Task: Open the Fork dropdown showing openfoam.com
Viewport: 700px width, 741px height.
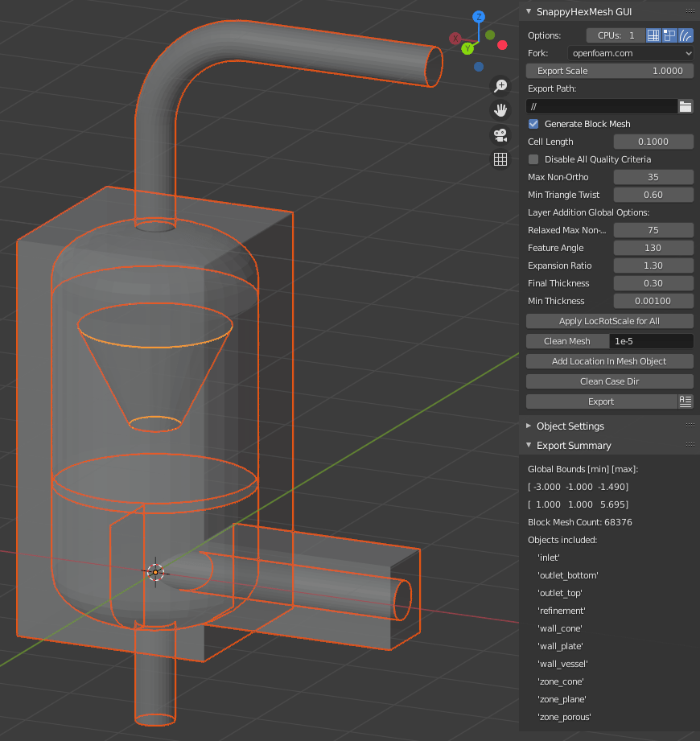Action: coord(631,53)
